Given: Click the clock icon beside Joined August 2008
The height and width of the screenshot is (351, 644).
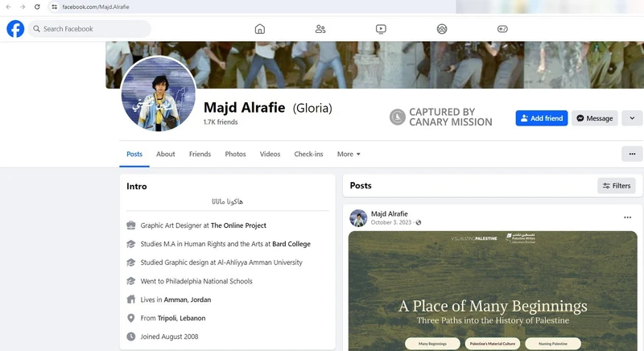Looking at the screenshot, I should (x=131, y=337).
